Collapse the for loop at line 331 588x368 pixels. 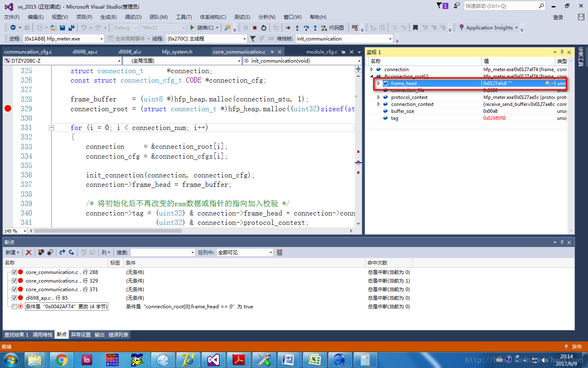click(x=51, y=128)
